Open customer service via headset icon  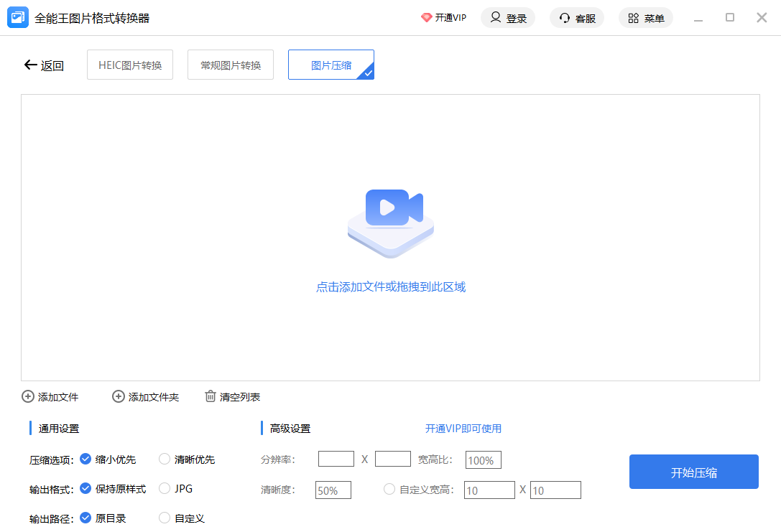565,18
